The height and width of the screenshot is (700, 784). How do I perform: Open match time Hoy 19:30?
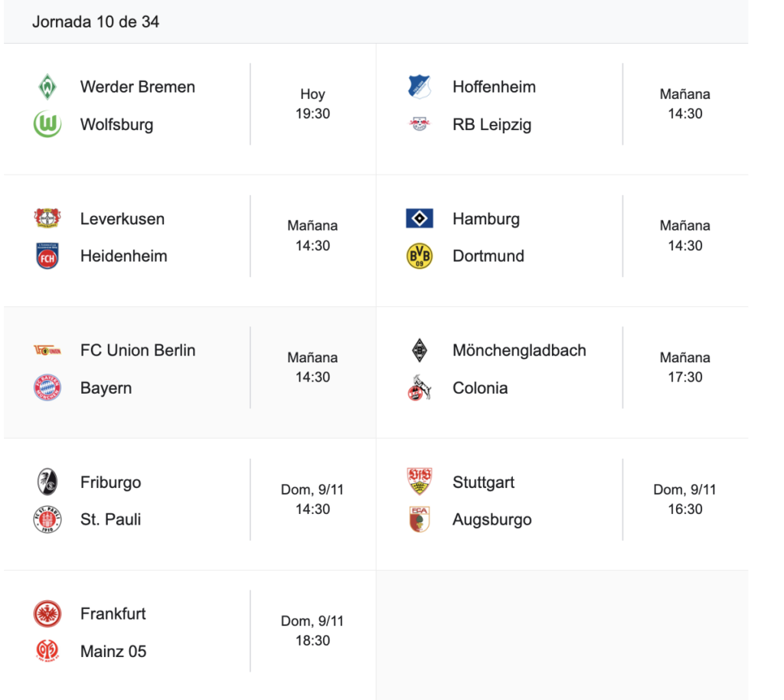tap(312, 104)
